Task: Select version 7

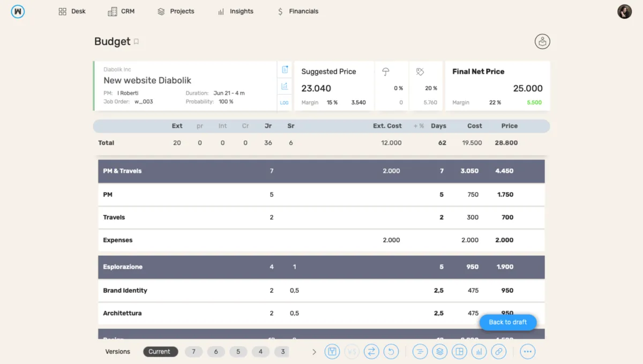Action: pos(193,352)
